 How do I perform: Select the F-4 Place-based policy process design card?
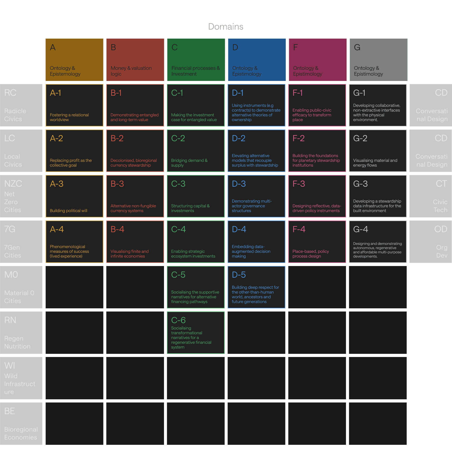317,242
